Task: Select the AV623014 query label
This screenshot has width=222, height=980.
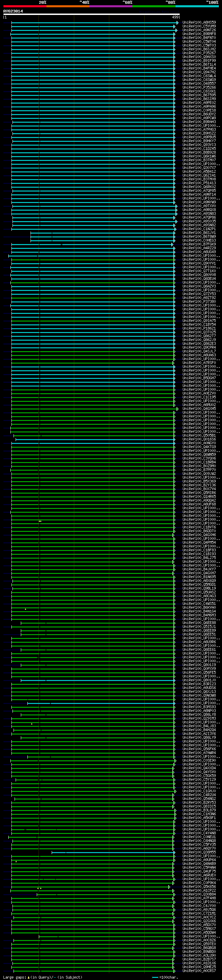Action: pos(13,11)
